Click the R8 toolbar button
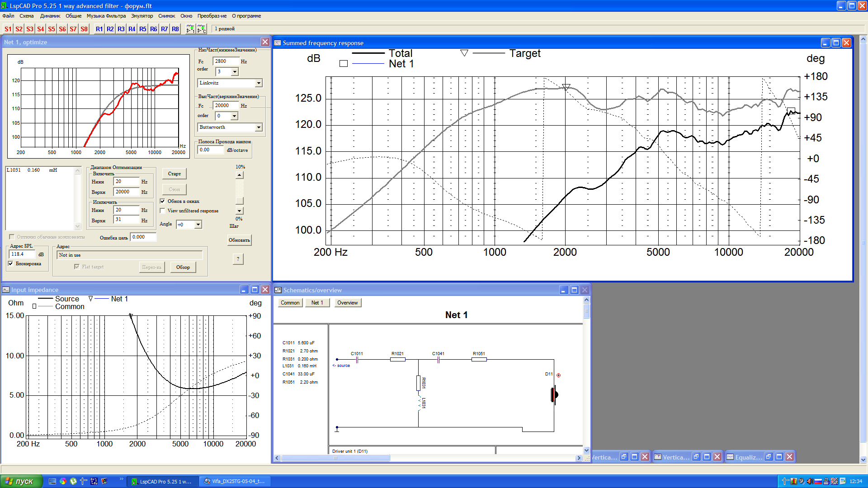Image resolution: width=868 pixels, height=488 pixels. [x=175, y=29]
